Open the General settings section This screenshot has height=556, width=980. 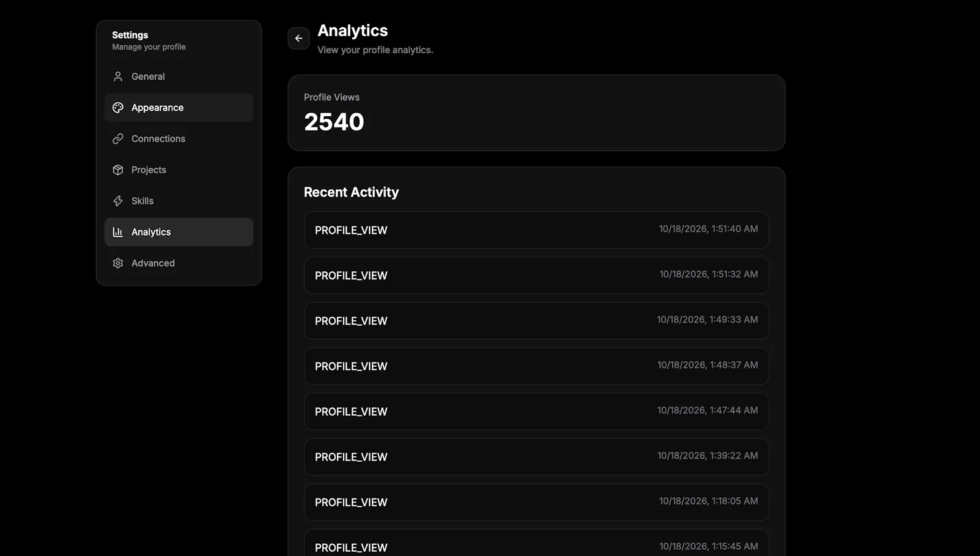click(x=179, y=77)
